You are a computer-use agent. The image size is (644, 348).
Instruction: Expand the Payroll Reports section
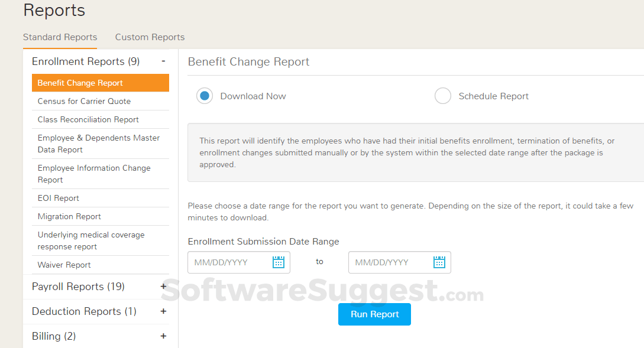tap(163, 287)
